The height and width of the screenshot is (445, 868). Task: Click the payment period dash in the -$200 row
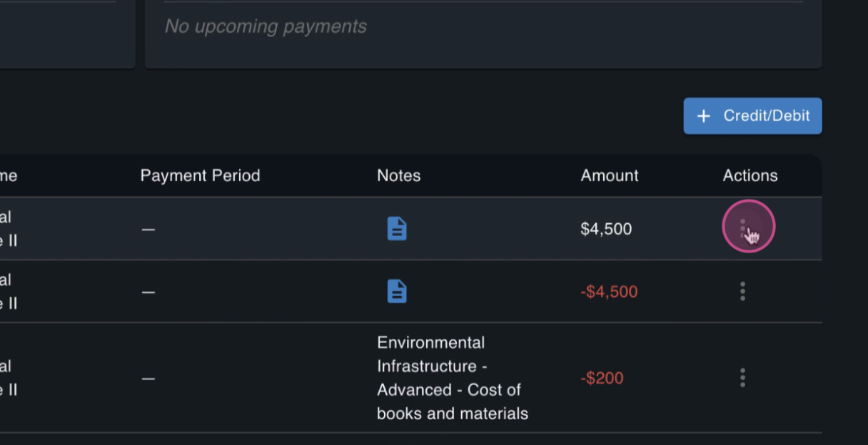(148, 379)
